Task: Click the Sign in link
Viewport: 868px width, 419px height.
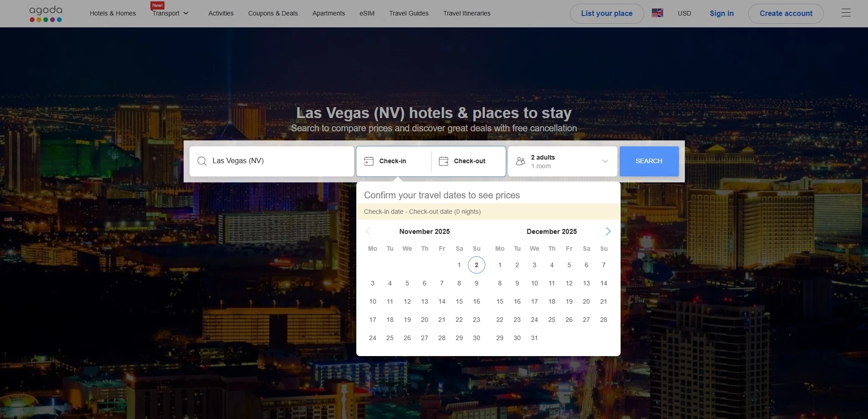Action: pos(722,13)
